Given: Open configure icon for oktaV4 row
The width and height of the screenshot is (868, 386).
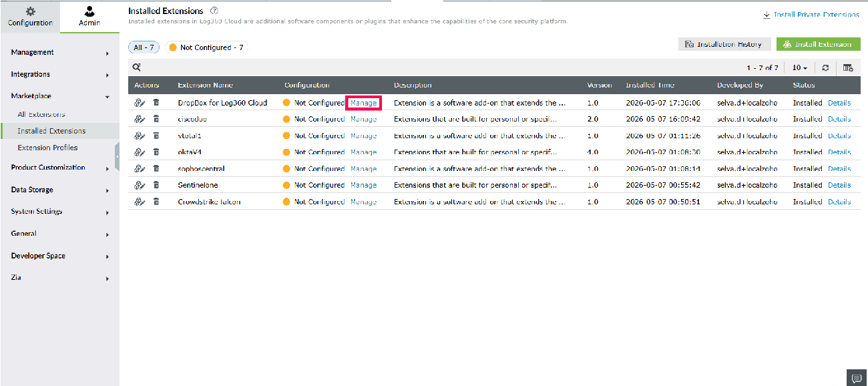Looking at the screenshot, I should coord(140,152).
